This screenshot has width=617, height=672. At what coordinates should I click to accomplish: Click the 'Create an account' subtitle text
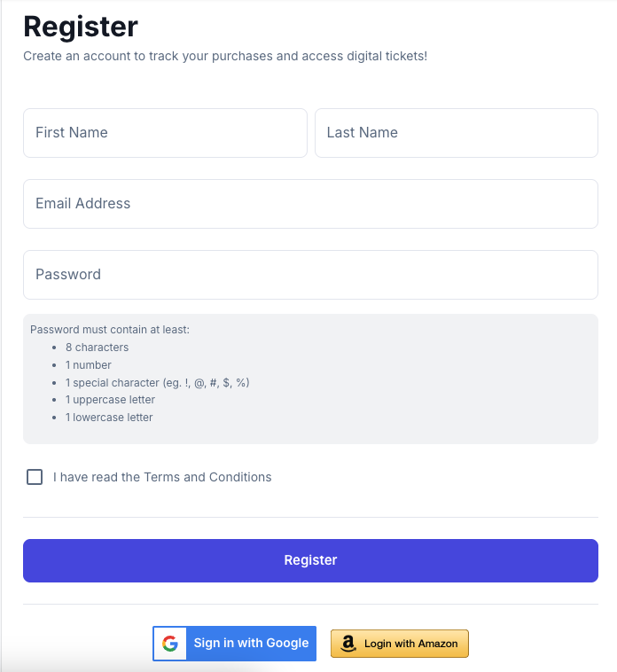coord(225,56)
